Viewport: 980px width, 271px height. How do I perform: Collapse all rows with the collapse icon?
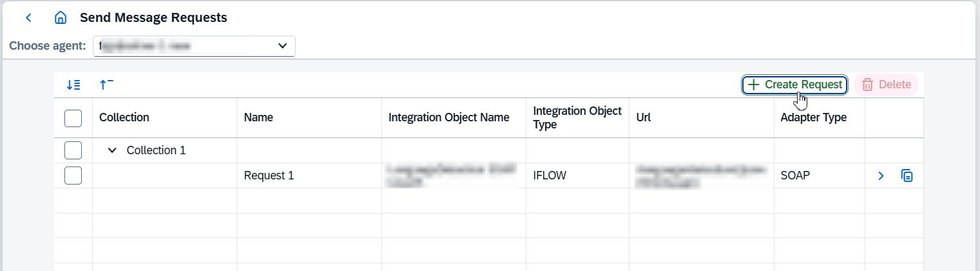(106, 85)
